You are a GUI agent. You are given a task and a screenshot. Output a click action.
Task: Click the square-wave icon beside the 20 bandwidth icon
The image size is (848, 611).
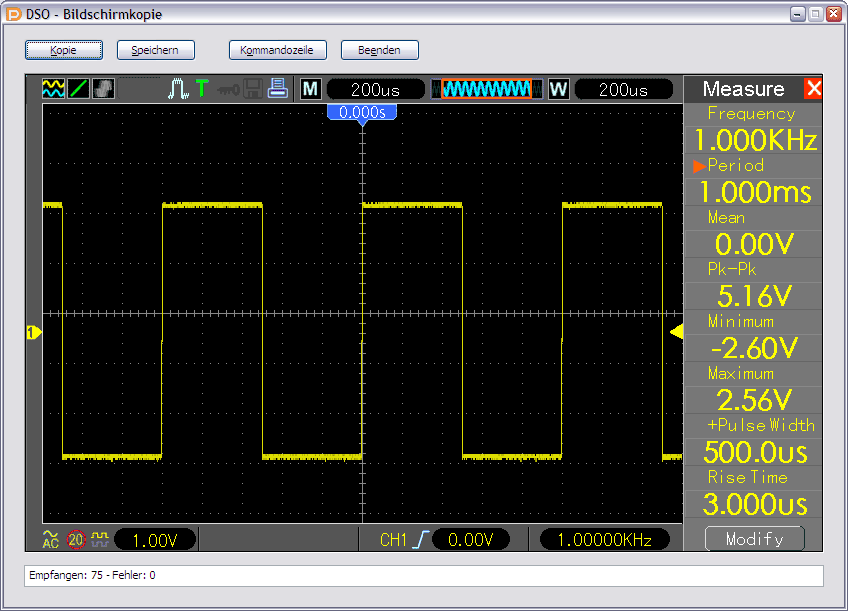100,539
